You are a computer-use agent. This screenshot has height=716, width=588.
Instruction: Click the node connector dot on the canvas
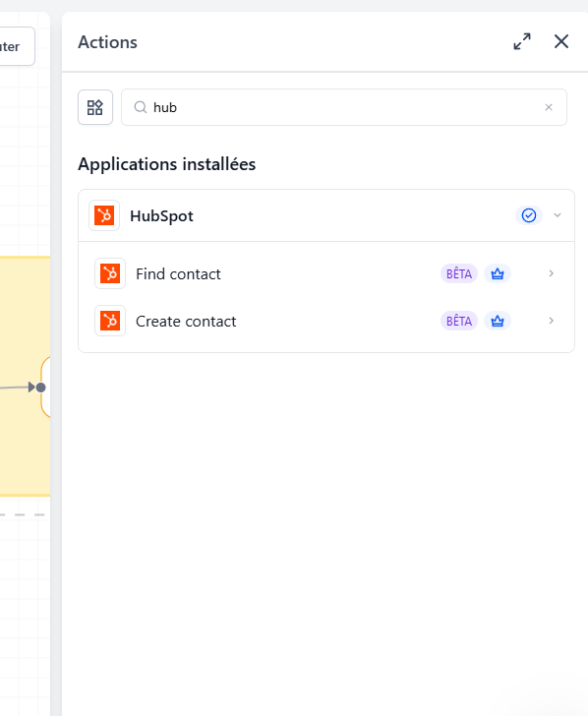40,388
